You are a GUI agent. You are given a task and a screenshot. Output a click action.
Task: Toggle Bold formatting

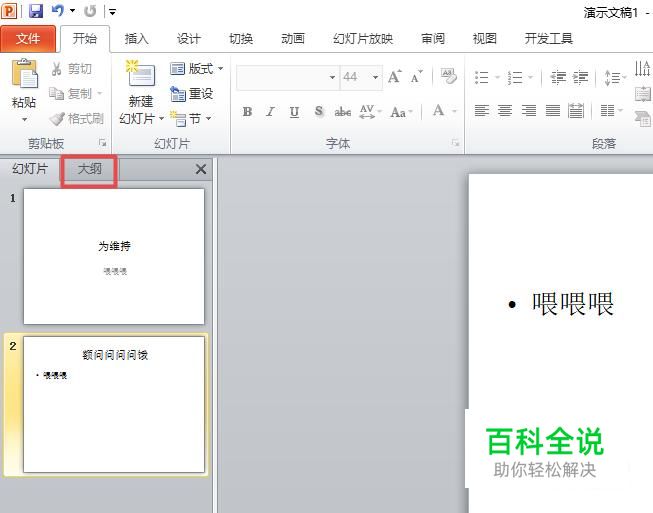(x=247, y=112)
